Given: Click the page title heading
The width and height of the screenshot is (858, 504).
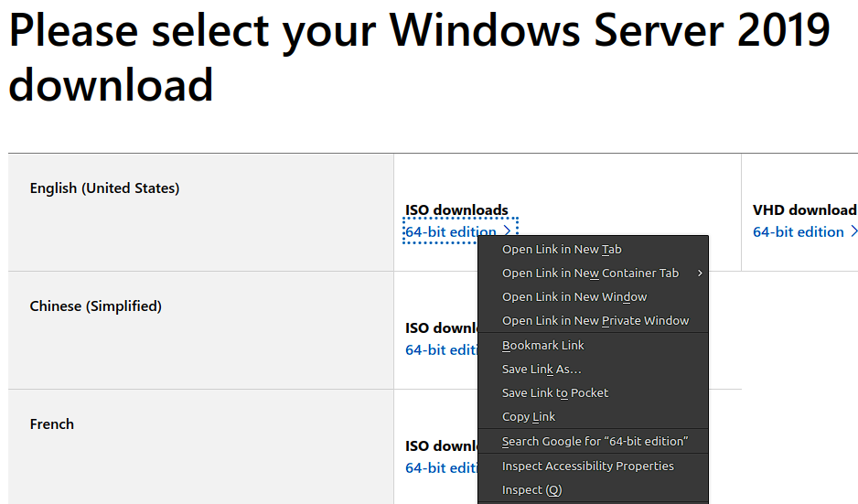Looking at the screenshot, I should coord(420,58).
